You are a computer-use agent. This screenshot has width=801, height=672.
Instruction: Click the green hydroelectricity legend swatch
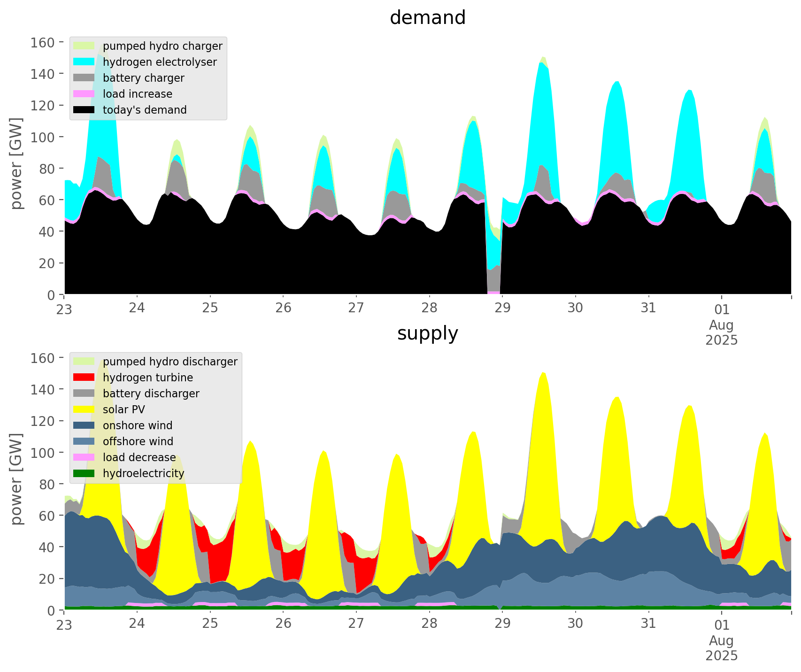[x=84, y=473]
